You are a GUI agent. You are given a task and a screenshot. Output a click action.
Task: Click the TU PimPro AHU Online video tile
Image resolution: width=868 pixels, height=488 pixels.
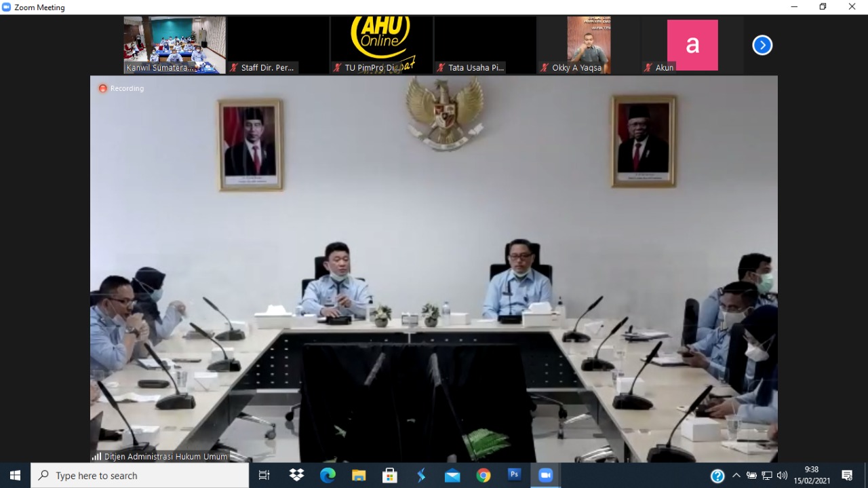pyautogui.click(x=382, y=45)
